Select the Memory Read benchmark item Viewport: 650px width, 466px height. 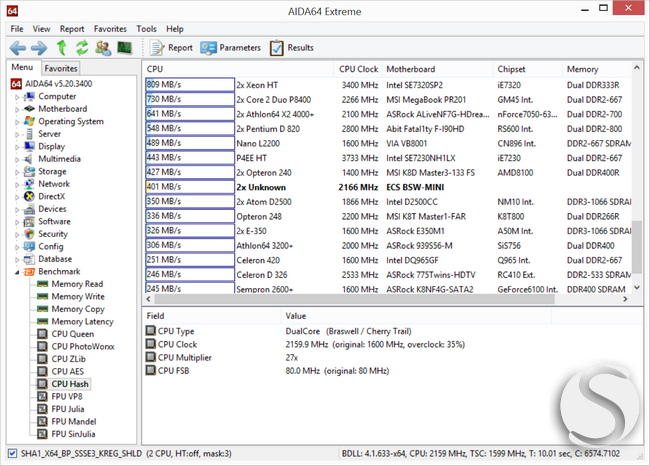click(77, 284)
